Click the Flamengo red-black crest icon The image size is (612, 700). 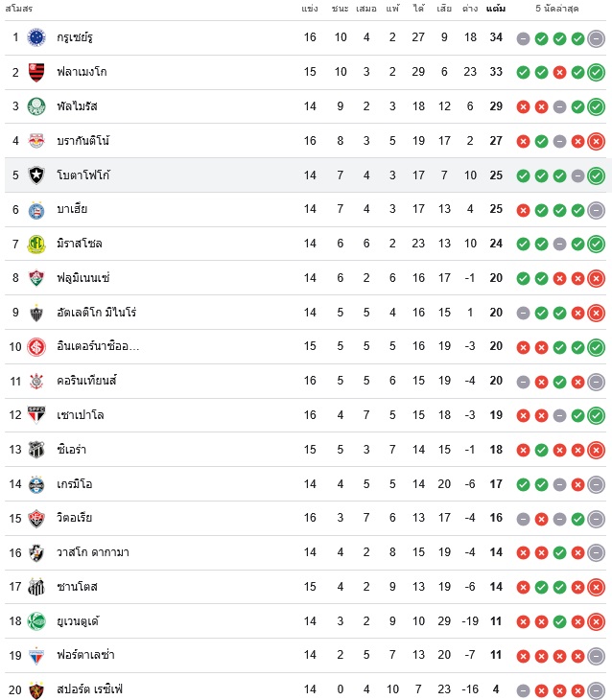(x=36, y=72)
